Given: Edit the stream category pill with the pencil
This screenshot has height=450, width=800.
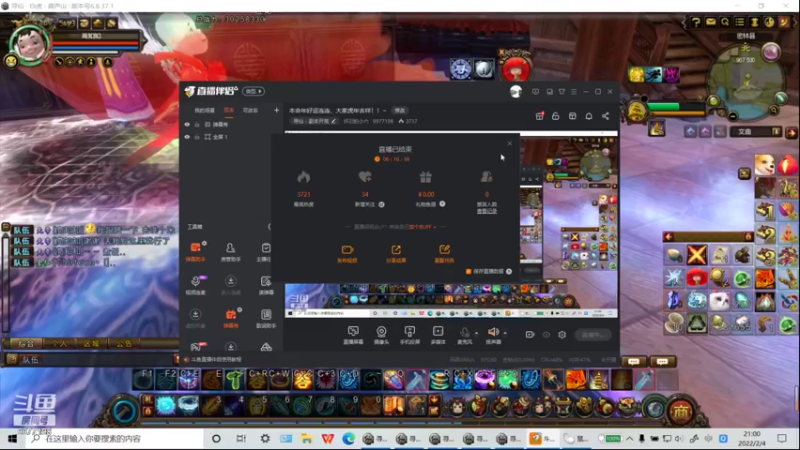Looking at the screenshot, I should pyautogui.click(x=314, y=121).
